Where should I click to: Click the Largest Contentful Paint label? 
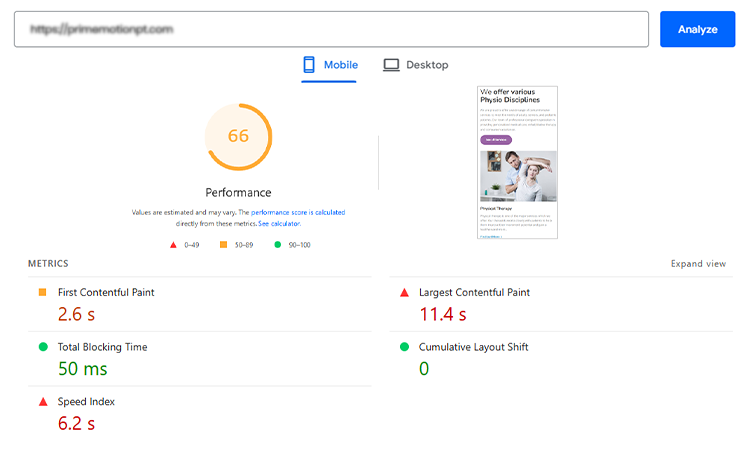(474, 292)
